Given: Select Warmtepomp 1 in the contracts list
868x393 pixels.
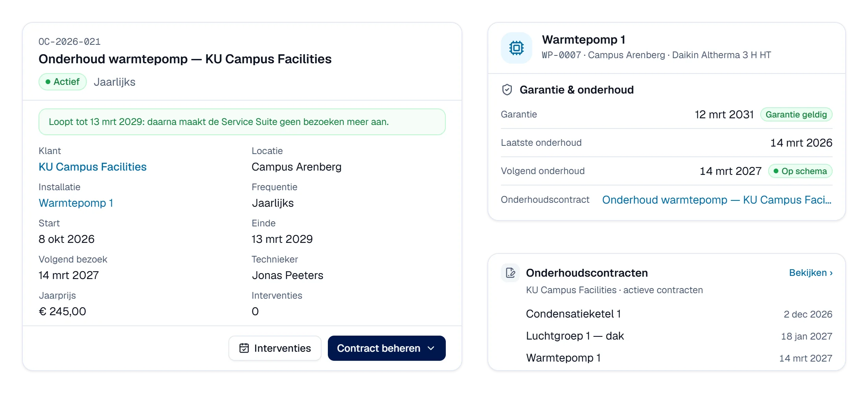Looking at the screenshot, I should click(x=679, y=358).
